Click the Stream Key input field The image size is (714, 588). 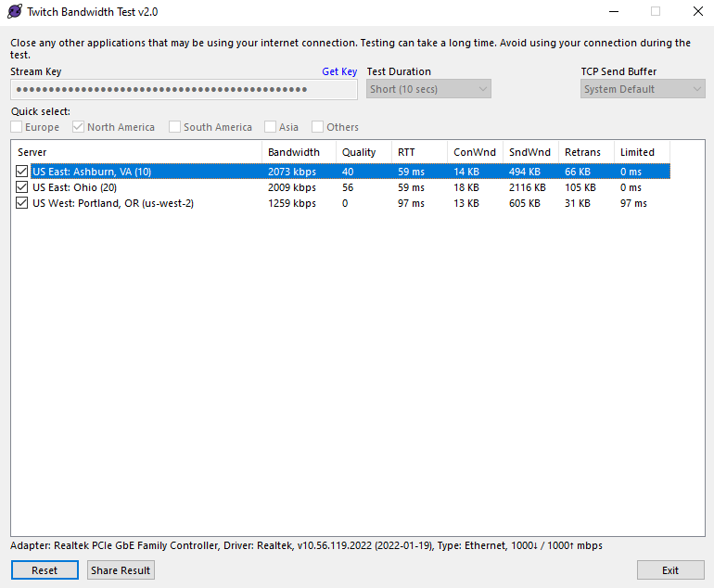pyautogui.click(x=184, y=89)
